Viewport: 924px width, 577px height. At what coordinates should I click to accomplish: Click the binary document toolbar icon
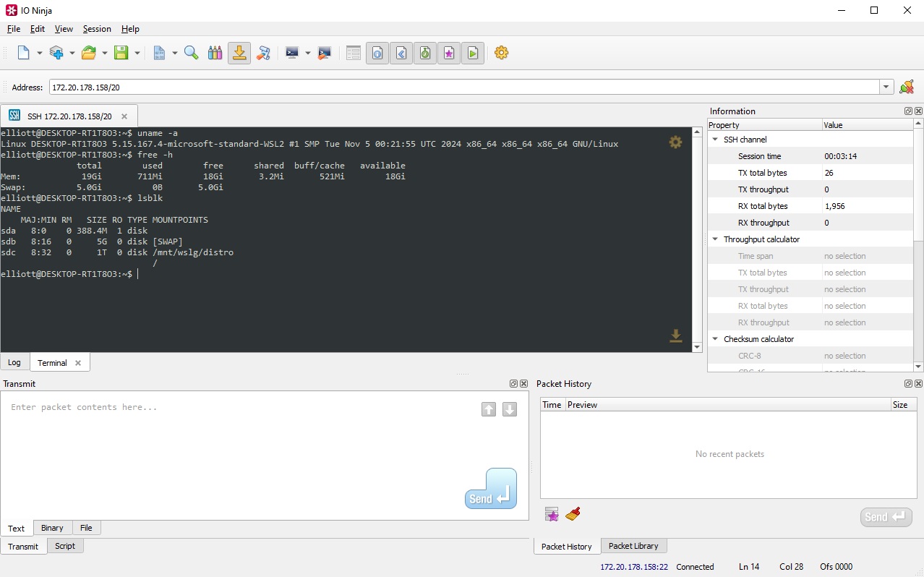click(x=159, y=53)
